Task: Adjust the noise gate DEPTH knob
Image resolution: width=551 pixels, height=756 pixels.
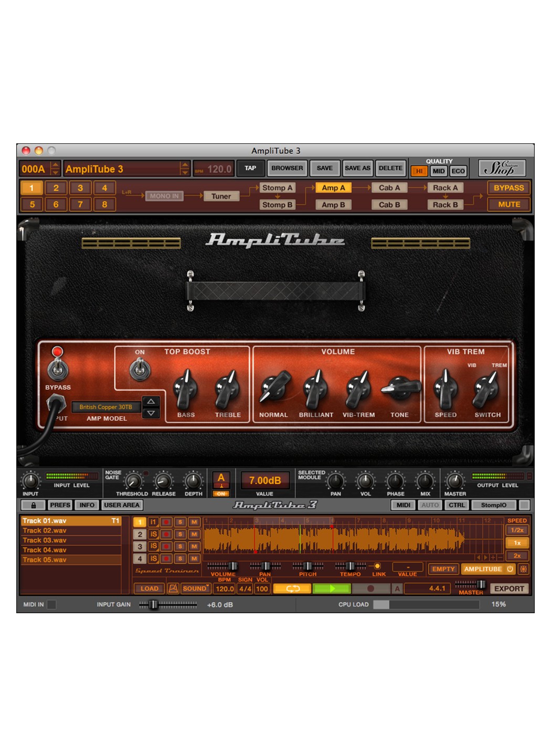Action: pos(193,481)
